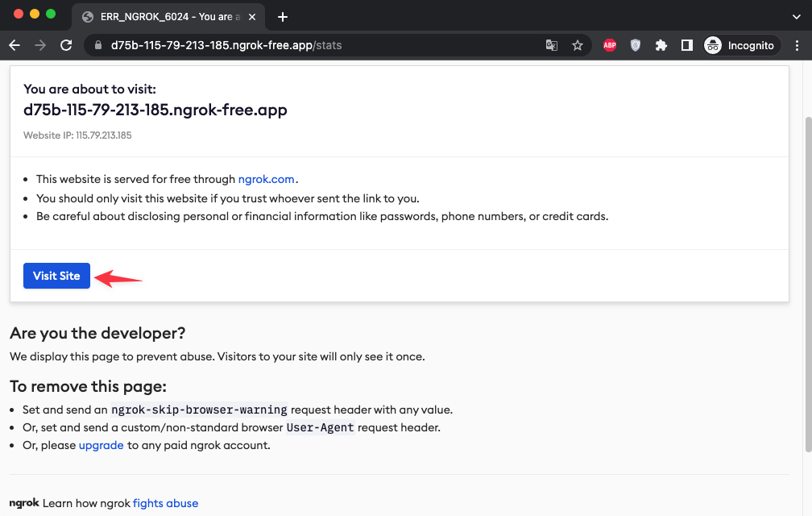The height and width of the screenshot is (516, 812).
Task: Click the ngrok logo in footer
Action: pyautogui.click(x=24, y=503)
